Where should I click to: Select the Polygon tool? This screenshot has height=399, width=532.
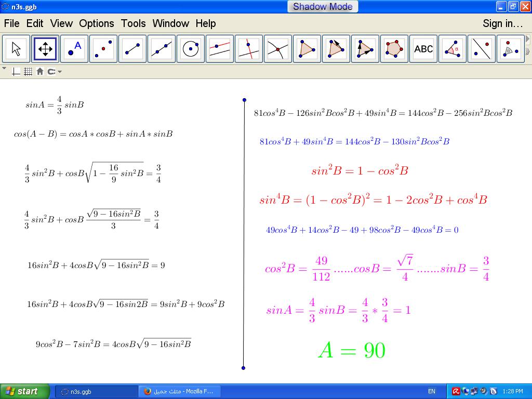307,49
